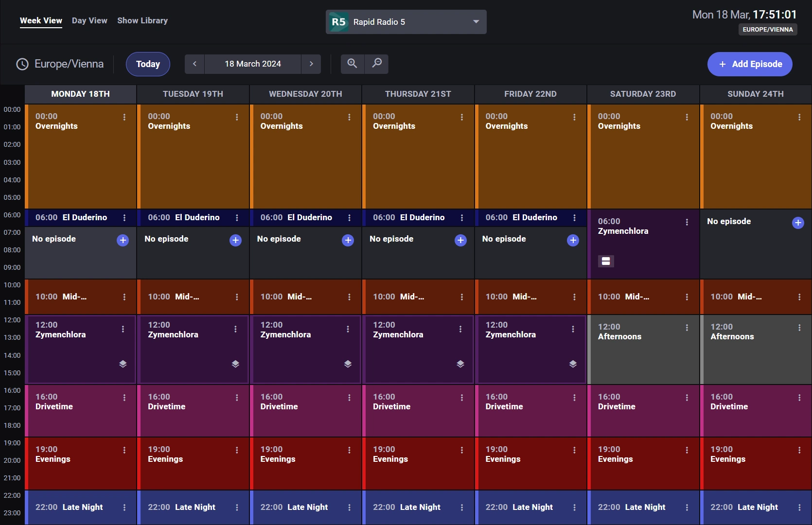The height and width of the screenshot is (525, 812).
Task: Click the zoom out magnifier icon
Action: pyautogui.click(x=377, y=64)
